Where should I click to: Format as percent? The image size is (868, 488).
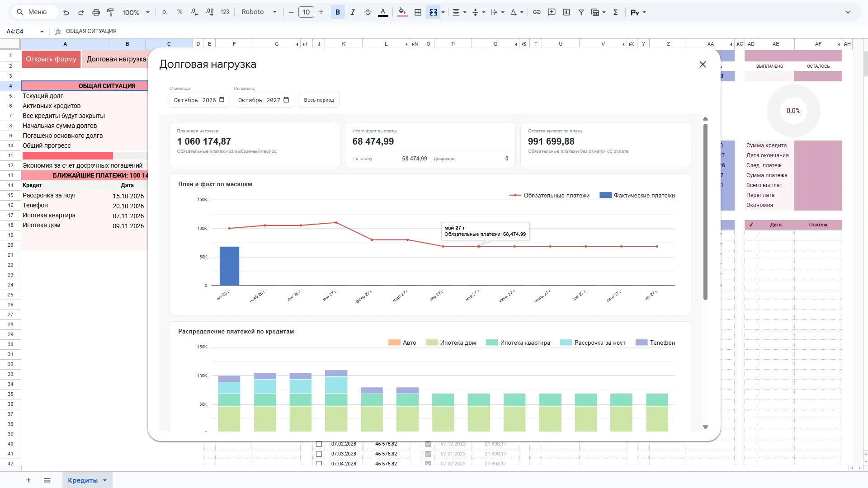180,12
